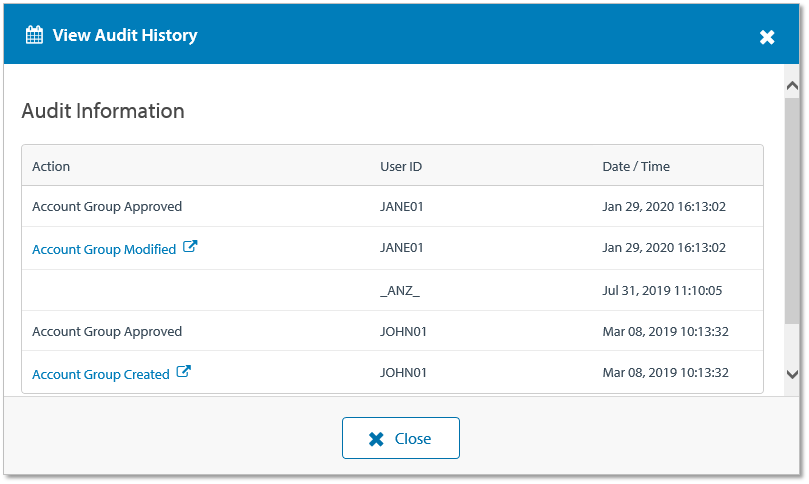The width and height of the screenshot is (809, 484).
Task: Click the Account Group Modified link
Action: [x=104, y=249]
